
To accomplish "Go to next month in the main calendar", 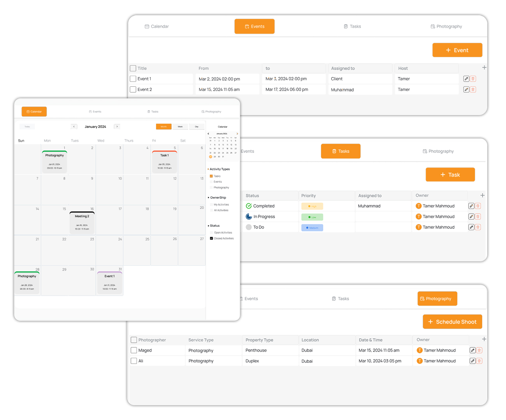I will [117, 126].
